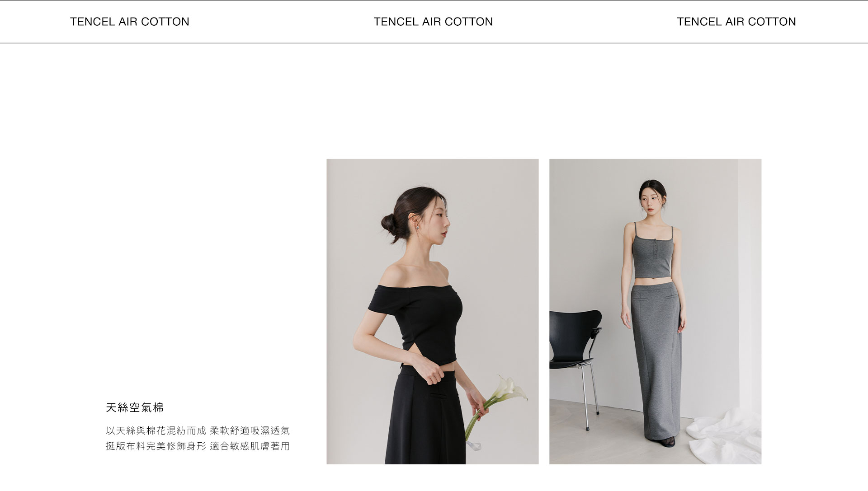Click the white fabric on the floor
Image resolution: width=868 pixels, height=491 pixels.
tap(724, 436)
